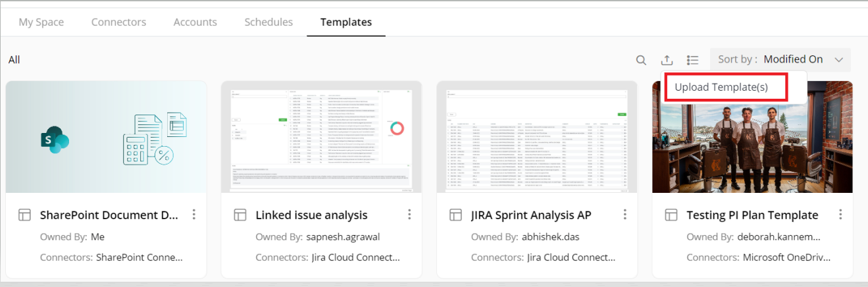Open more options for JIRA Sprint Analysis AP
This screenshot has height=287, width=868.
click(625, 215)
